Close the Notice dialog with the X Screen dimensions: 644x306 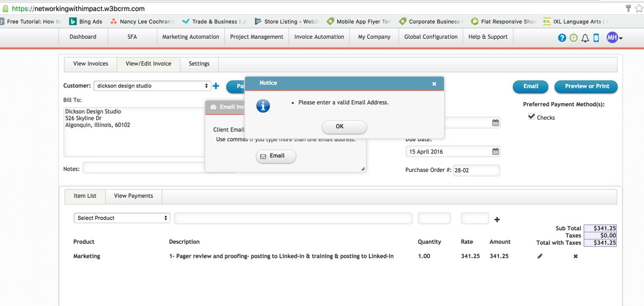[434, 84]
